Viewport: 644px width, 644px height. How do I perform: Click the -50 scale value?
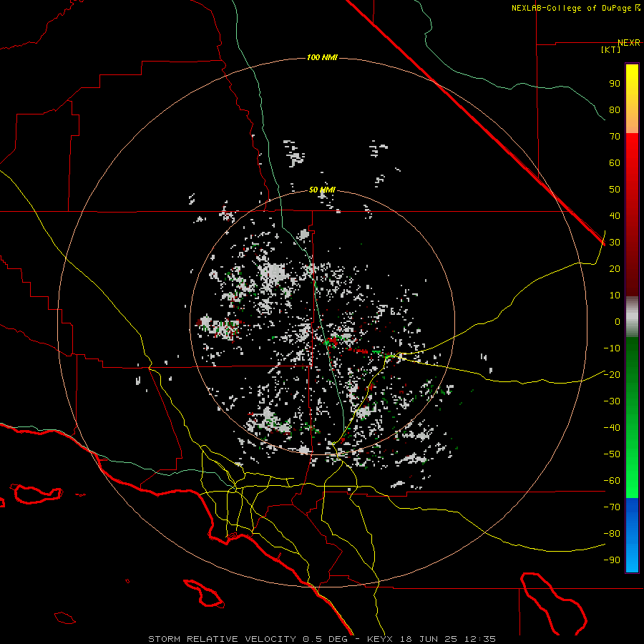(x=612, y=454)
